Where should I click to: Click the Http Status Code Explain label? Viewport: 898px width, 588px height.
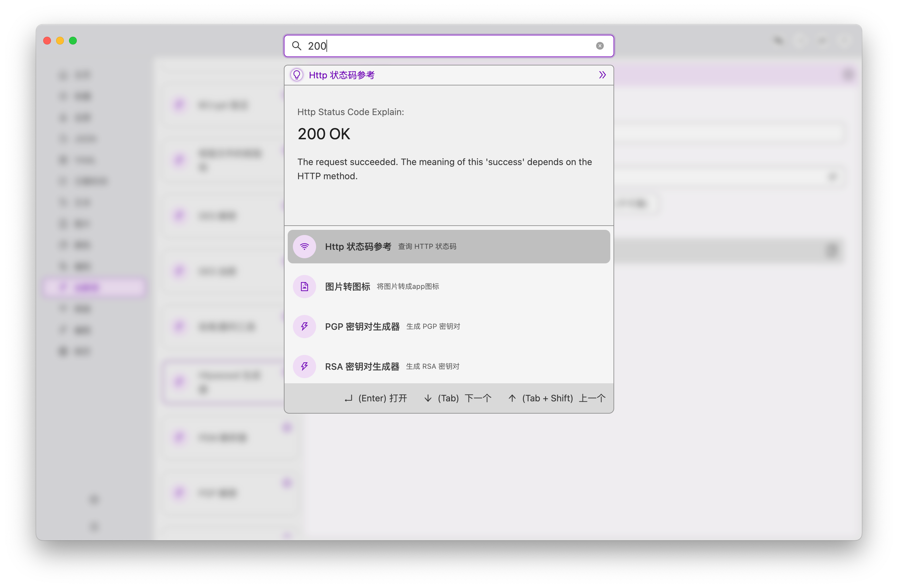(351, 112)
